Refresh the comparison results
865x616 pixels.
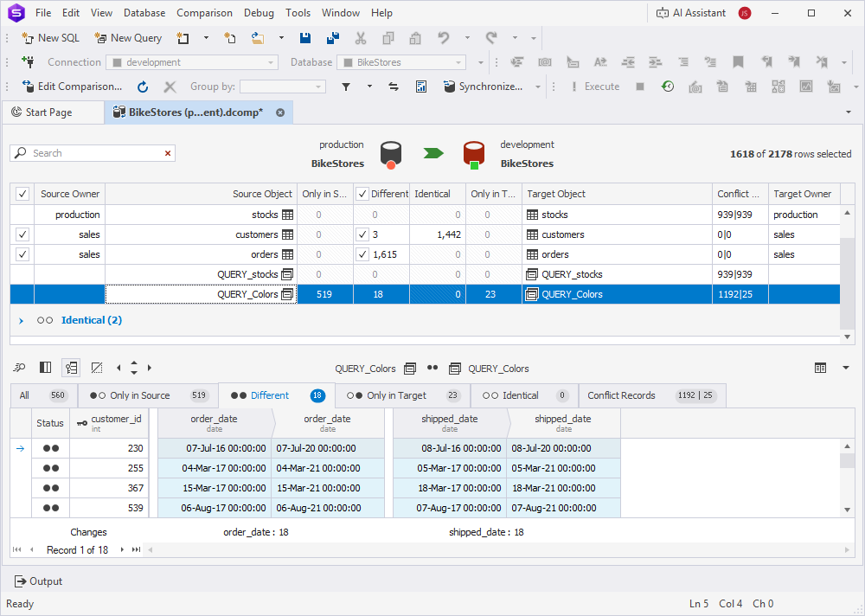click(x=142, y=87)
